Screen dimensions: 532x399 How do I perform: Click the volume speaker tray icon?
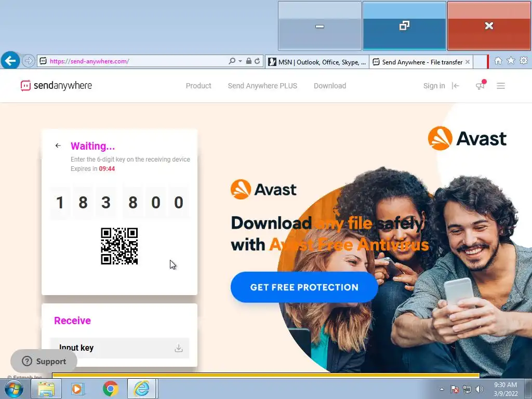480,389
